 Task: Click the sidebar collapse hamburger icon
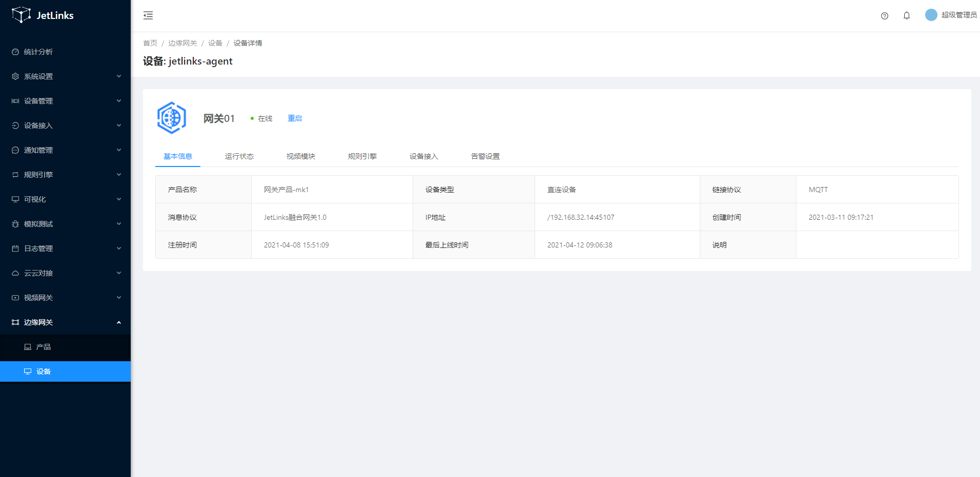click(x=148, y=15)
